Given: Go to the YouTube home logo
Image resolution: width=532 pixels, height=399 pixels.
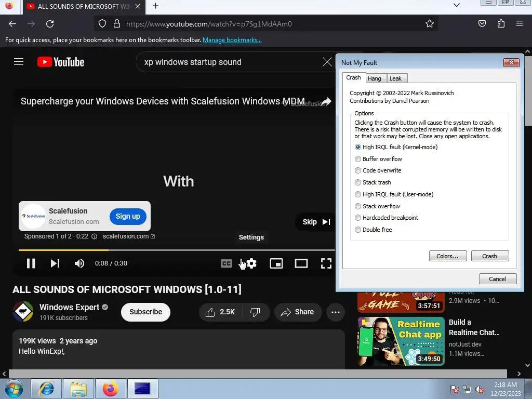Looking at the screenshot, I should click(61, 62).
